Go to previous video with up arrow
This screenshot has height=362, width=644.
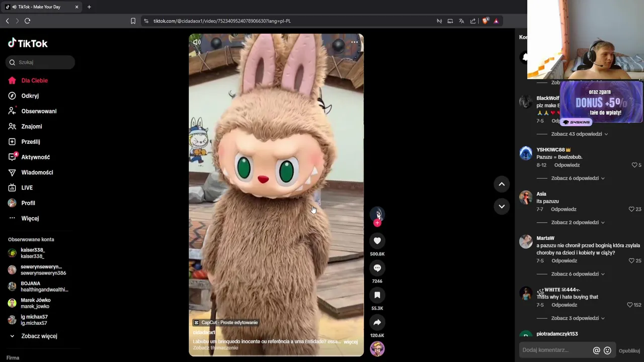click(502, 184)
